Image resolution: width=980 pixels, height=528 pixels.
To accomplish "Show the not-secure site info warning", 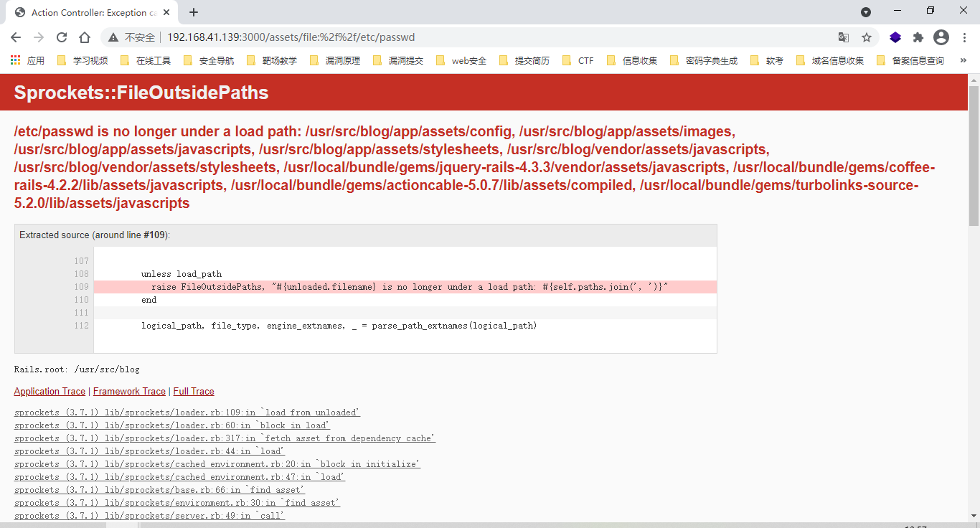I will [132, 37].
